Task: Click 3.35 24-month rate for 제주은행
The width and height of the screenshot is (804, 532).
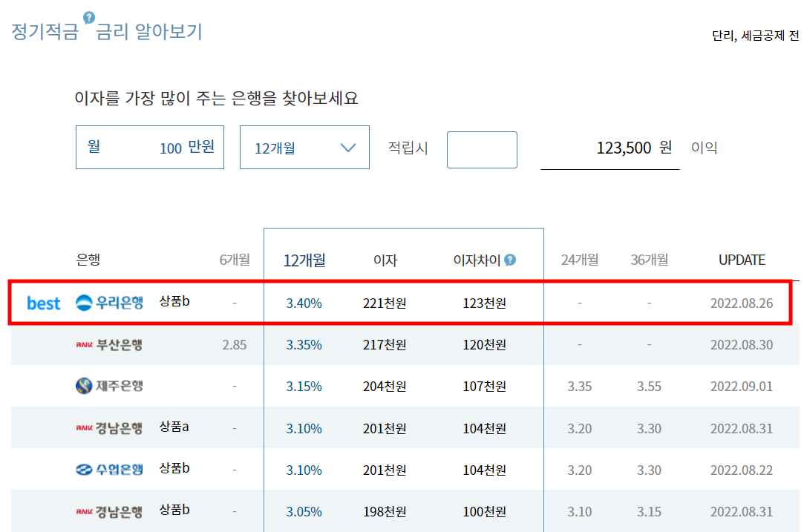Action: tap(579, 387)
